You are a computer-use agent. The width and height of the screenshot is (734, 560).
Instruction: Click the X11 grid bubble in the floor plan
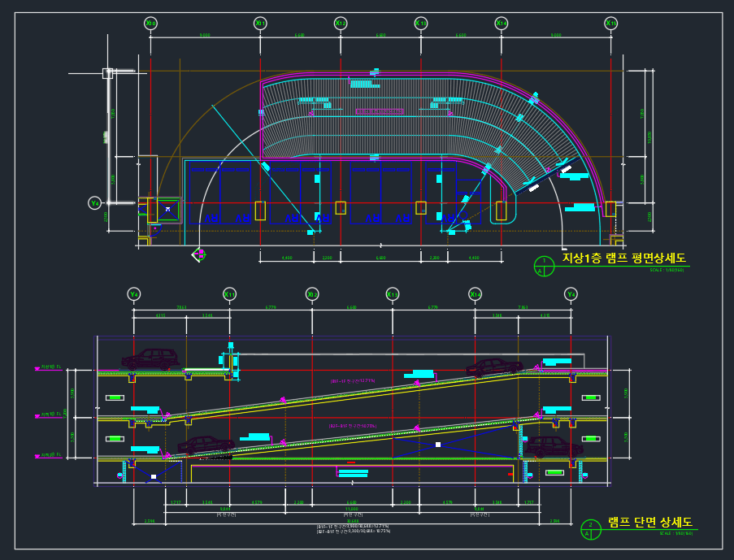(x=260, y=23)
